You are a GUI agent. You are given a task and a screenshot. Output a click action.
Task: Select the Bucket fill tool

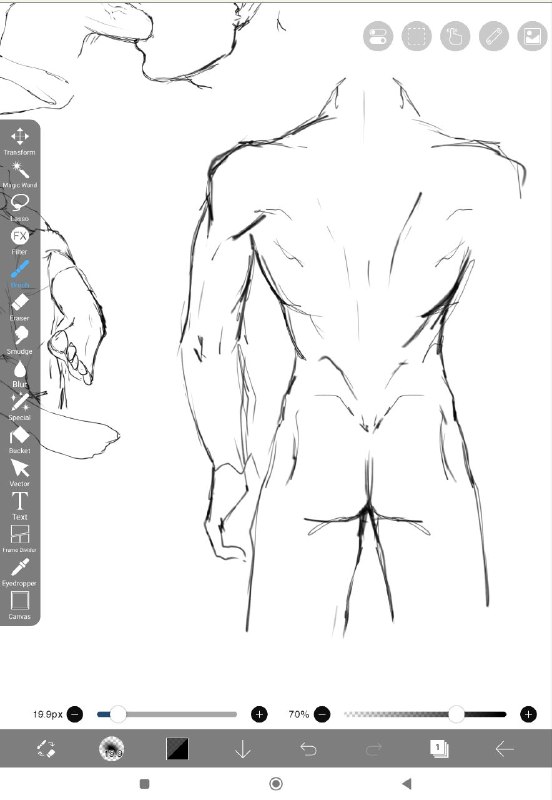[19, 439]
